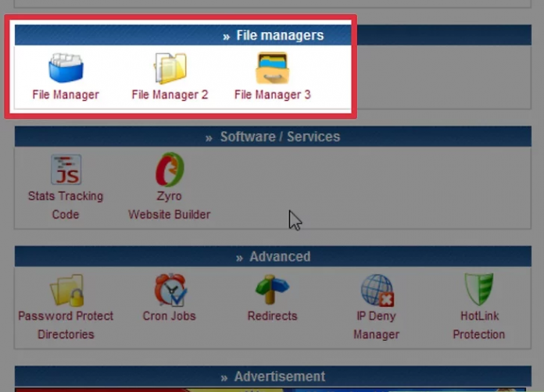Image resolution: width=544 pixels, height=392 pixels.
Task: Click the advertisement banner image at the bottom
Action: click(272, 389)
